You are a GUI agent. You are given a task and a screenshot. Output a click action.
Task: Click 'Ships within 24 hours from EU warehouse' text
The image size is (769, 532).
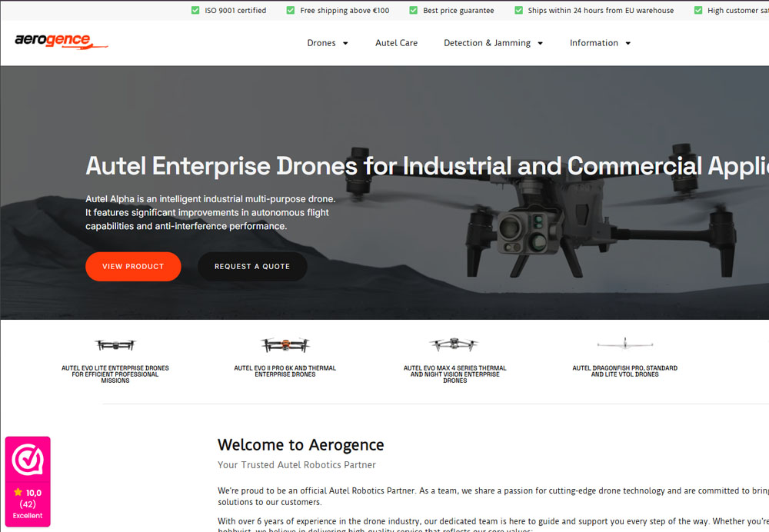pos(601,10)
